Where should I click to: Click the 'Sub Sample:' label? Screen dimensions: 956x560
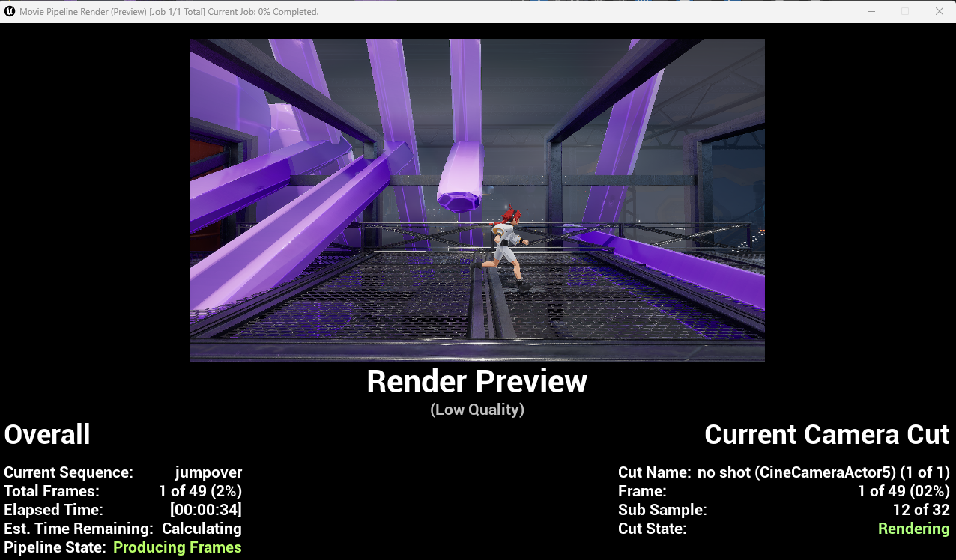click(662, 510)
